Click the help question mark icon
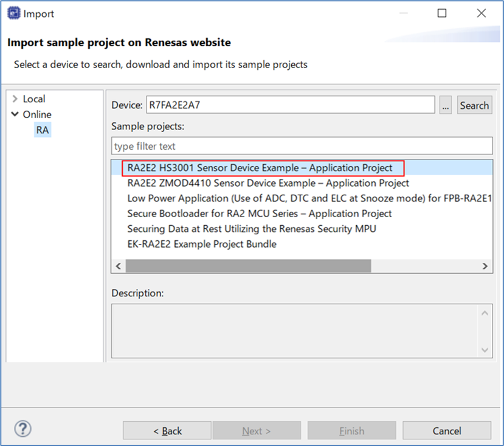 (23, 429)
